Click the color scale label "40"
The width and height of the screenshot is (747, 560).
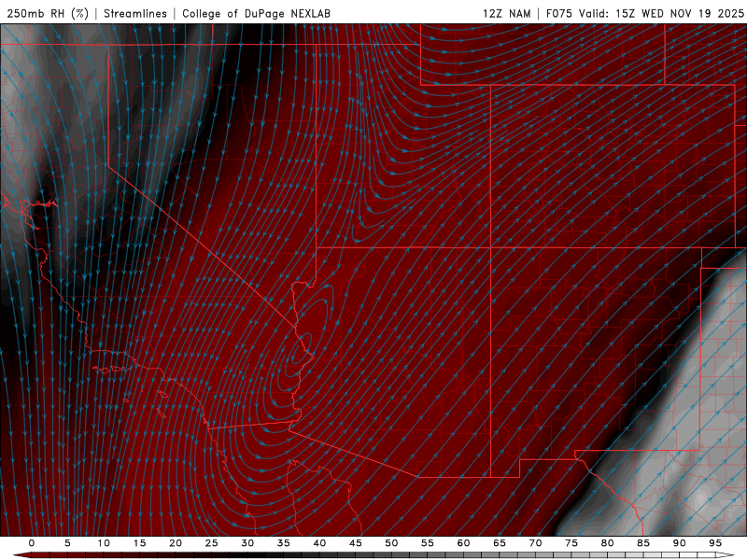coord(319,543)
